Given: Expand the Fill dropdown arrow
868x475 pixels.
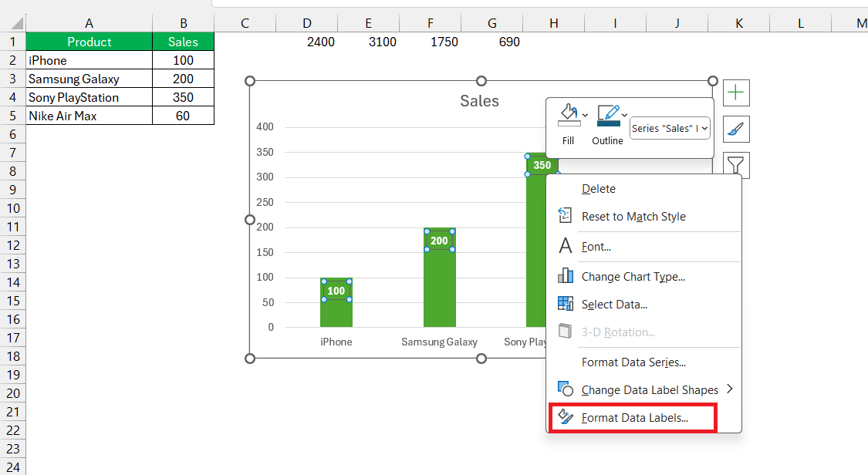Looking at the screenshot, I should [x=585, y=116].
